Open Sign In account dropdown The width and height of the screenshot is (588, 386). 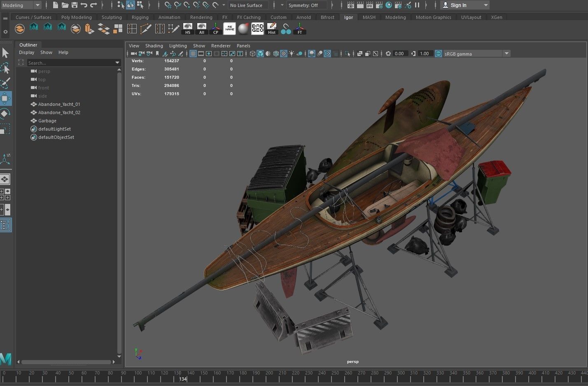coord(464,5)
